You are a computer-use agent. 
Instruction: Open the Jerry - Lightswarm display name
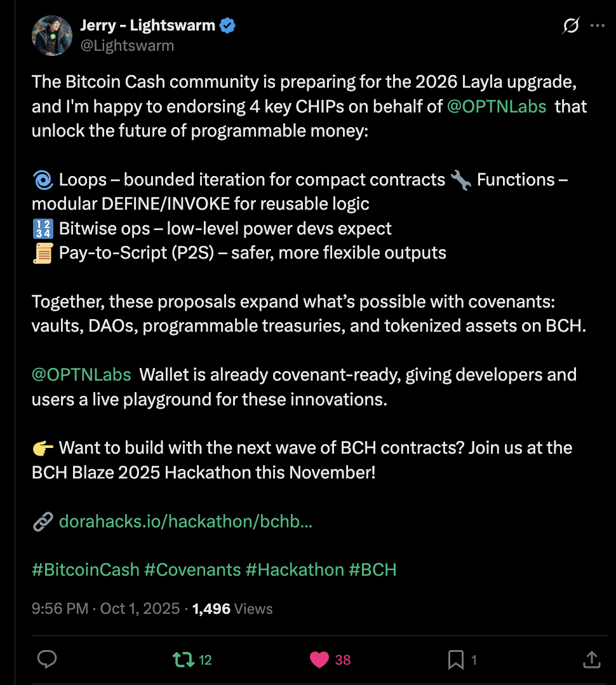point(147,25)
